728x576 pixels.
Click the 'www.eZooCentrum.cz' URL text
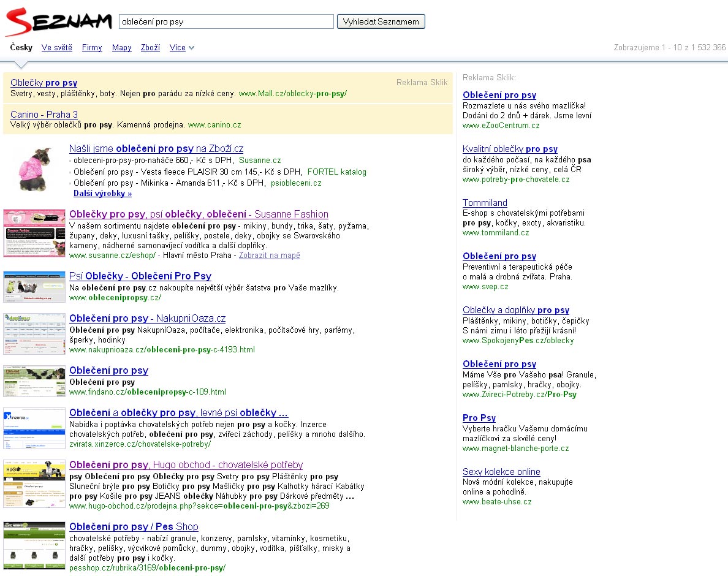pos(501,126)
